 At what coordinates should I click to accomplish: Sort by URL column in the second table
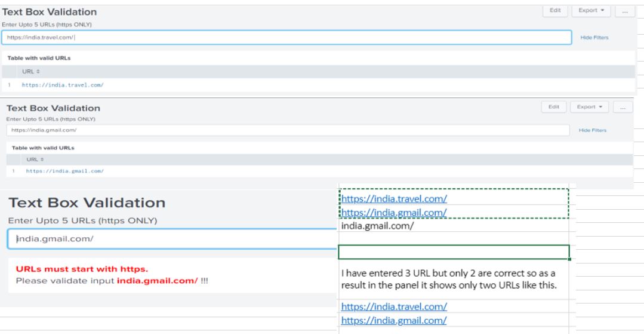point(33,160)
